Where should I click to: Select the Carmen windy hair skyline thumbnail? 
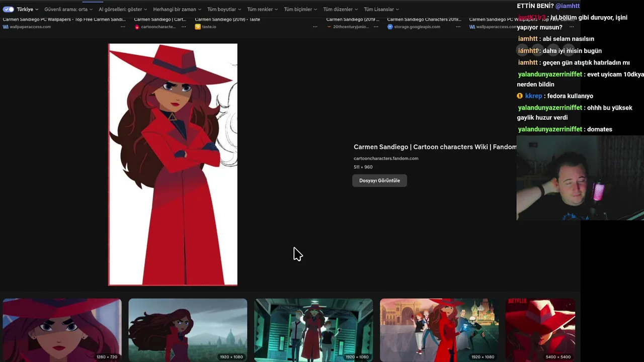[188, 330]
